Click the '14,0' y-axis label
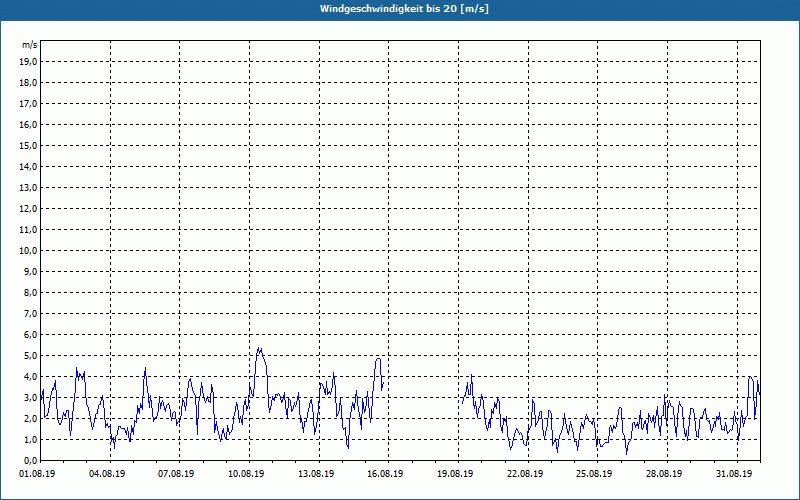Image resolution: width=800 pixels, height=500 pixels. click(29, 166)
